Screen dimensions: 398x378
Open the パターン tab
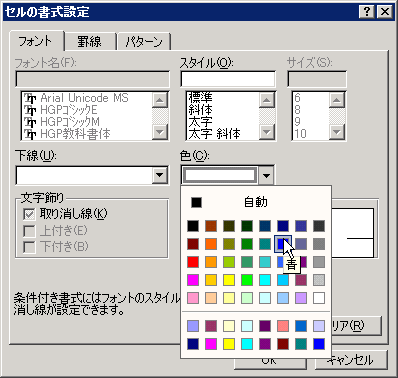pos(144,42)
